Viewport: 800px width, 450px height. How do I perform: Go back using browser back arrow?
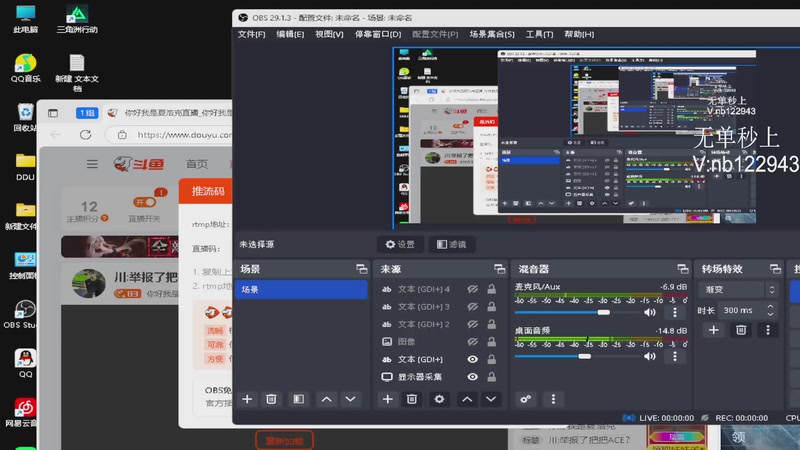(x=56, y=135)
